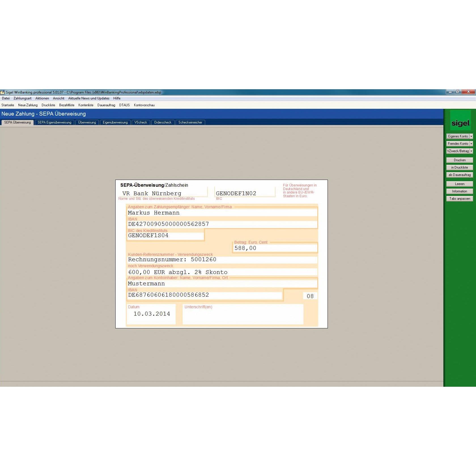Click the Datum field

pyautogui.click(x=151, y=314)
